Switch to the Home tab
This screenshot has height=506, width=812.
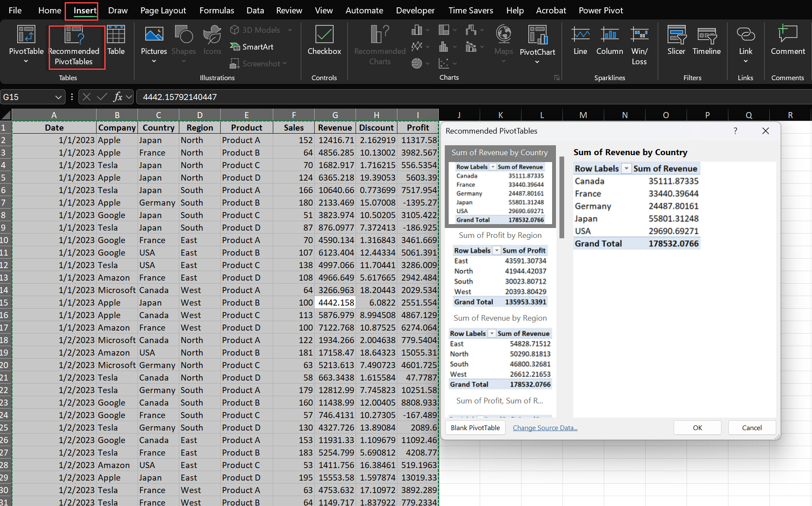(50, 10)
